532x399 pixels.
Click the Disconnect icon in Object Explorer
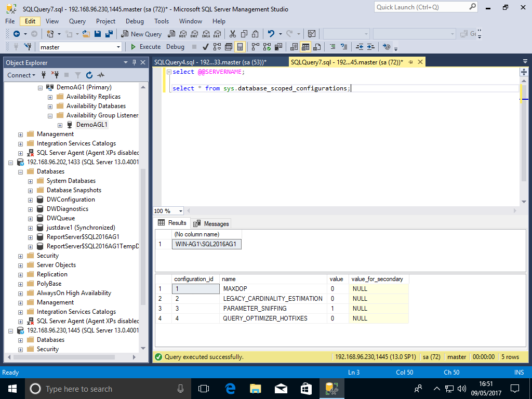coord(55,75)
